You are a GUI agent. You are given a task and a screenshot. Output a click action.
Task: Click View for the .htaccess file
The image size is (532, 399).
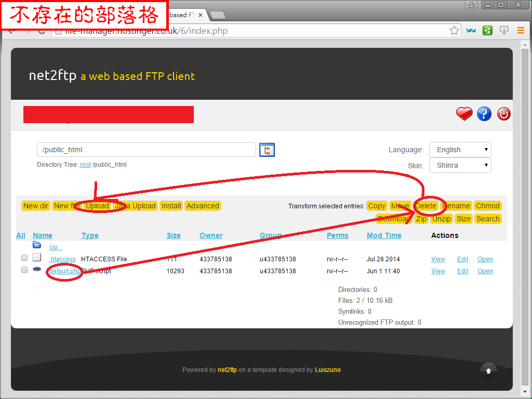(x=438, y=259)
